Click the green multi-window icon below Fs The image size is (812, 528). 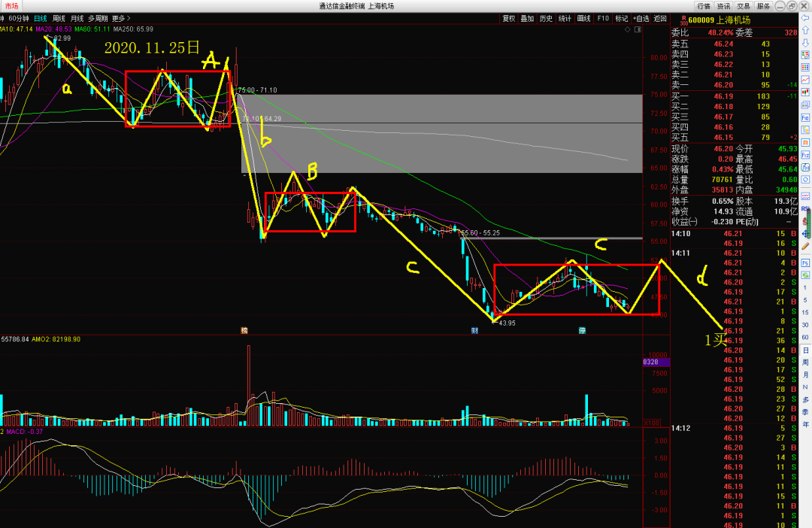(805, 275)
